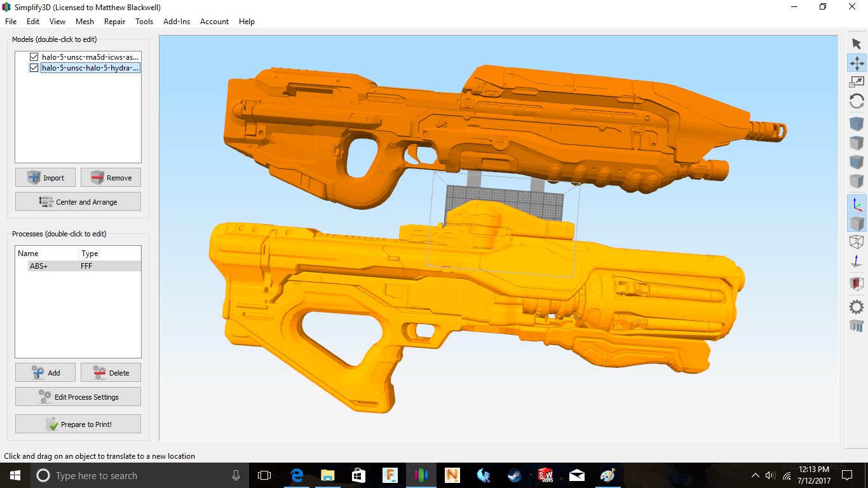868x488 pixels.
Task: Open Mail app from taskbar
Action: click(576, 475)
